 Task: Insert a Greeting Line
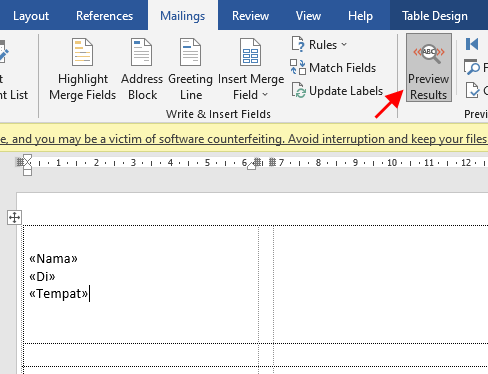[190, 69]
